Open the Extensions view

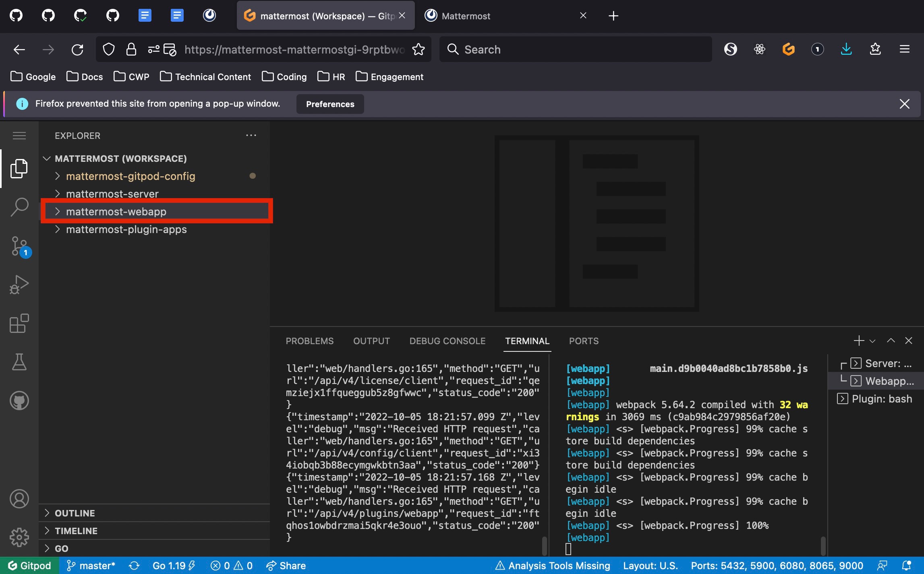(x=19, y=323)
